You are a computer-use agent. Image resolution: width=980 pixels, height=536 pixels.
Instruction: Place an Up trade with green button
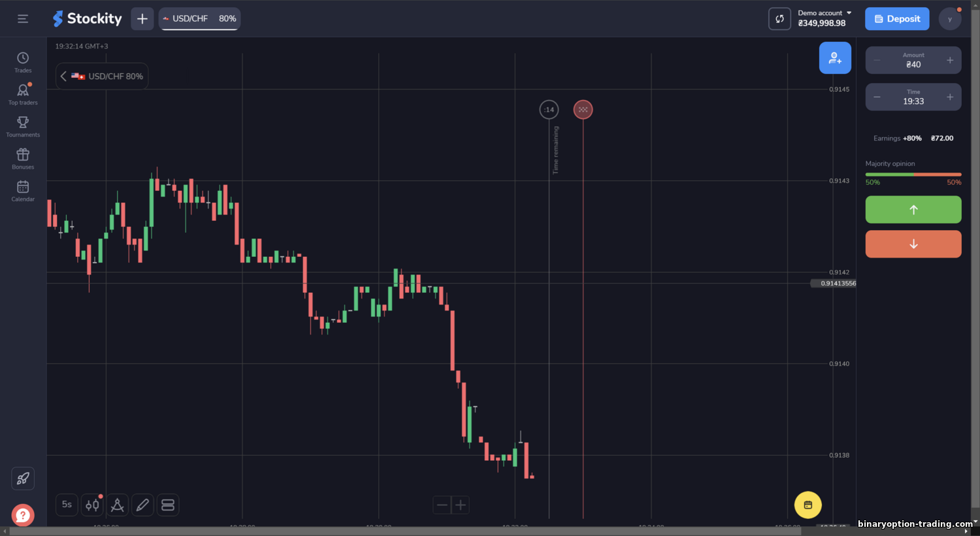click(913, 210)
